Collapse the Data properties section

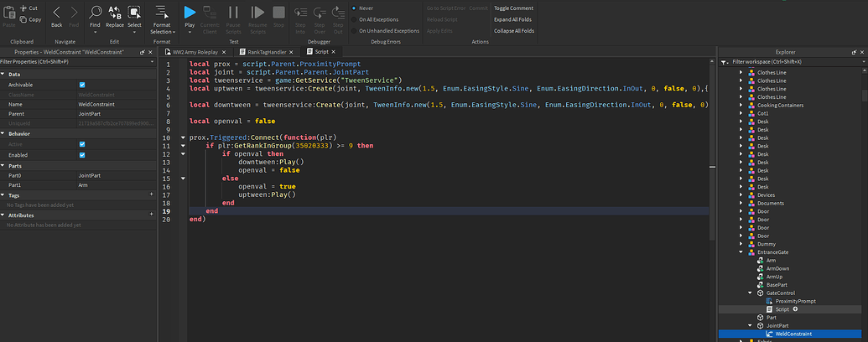(x=3, y=74)
